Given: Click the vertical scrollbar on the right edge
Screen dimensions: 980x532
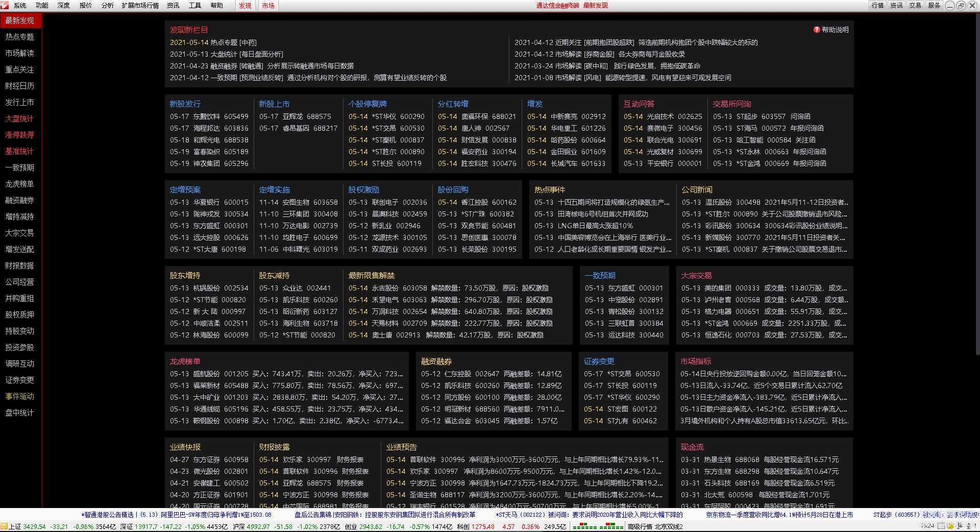Looking at the screenshot, I should point(977,204).
